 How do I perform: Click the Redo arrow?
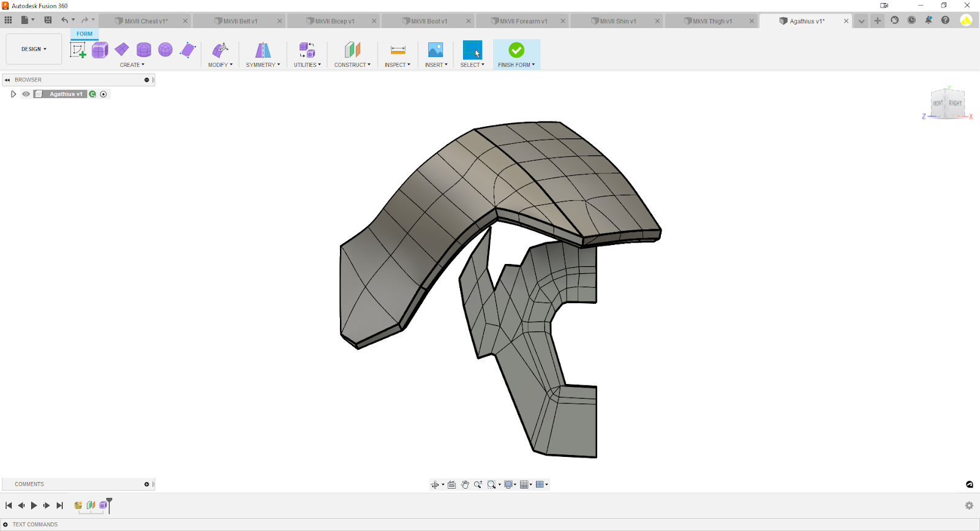click(x=85, y=20)
